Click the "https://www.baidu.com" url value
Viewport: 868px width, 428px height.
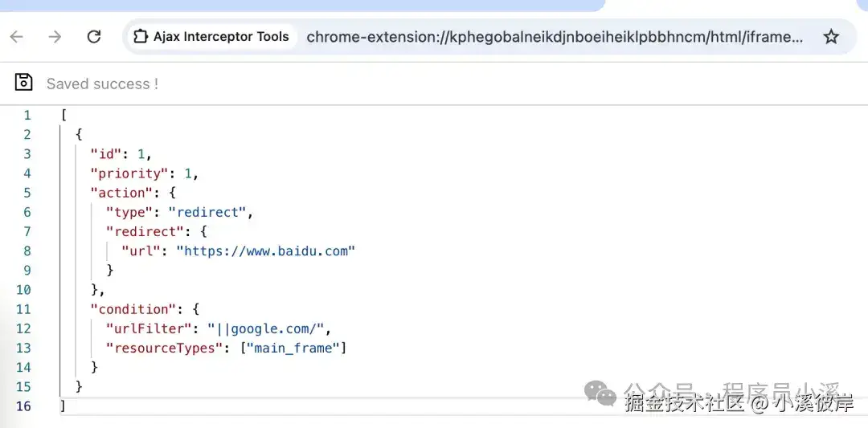coord(265,251)
